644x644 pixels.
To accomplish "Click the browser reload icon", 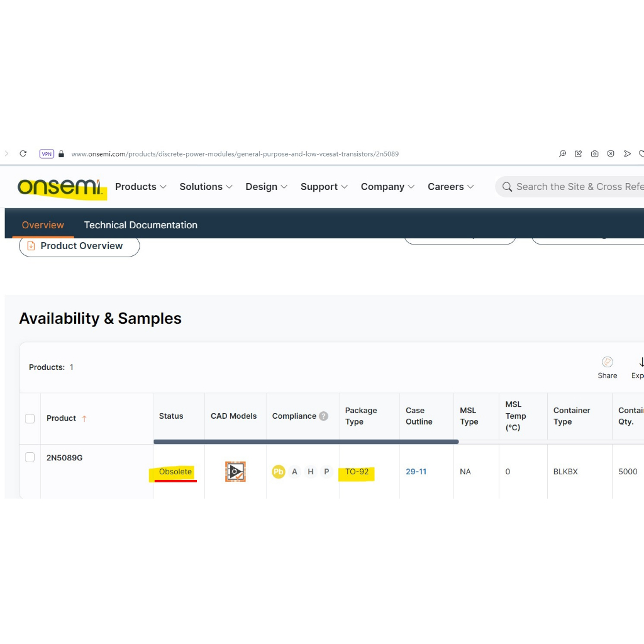I will (x=23, y=153).
